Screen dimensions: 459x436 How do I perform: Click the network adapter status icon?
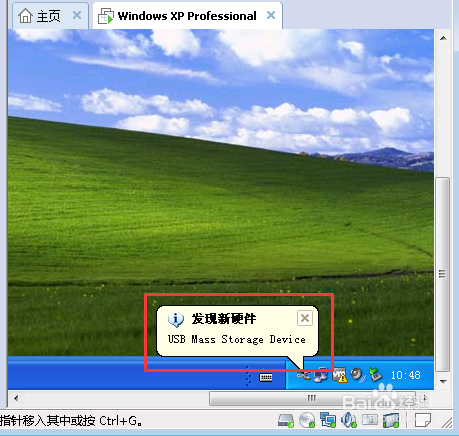pos(328,420)
